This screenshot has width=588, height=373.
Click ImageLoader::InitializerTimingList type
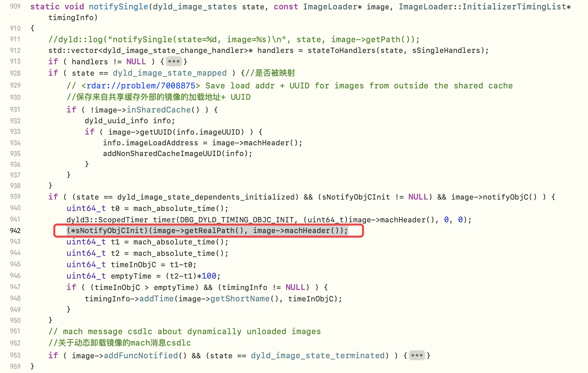(482, 7)
